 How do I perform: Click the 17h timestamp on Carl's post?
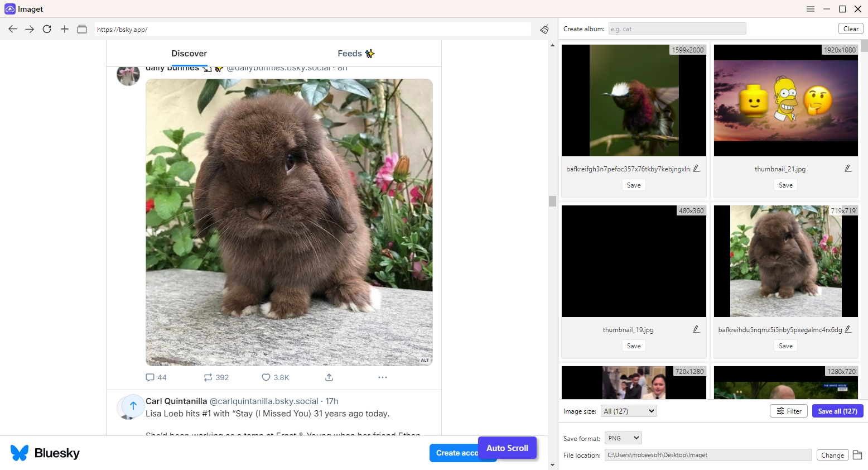332,401
